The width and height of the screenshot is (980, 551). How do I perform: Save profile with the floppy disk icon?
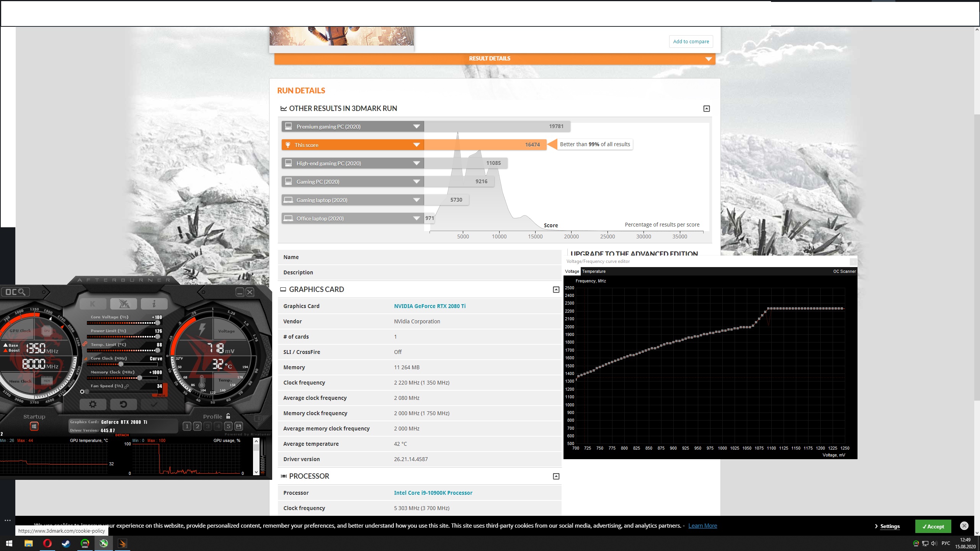coord(238,426)
